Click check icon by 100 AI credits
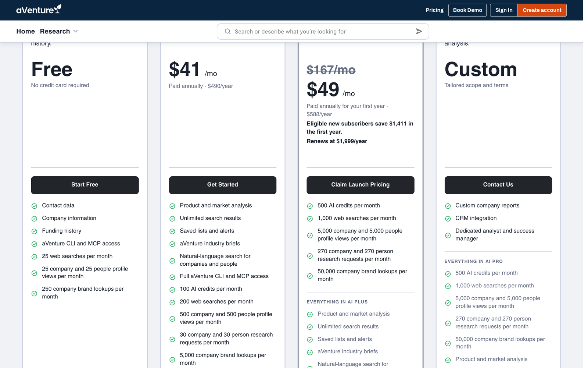This screenshot has width=588, height=368. click(x=172, y=290)
